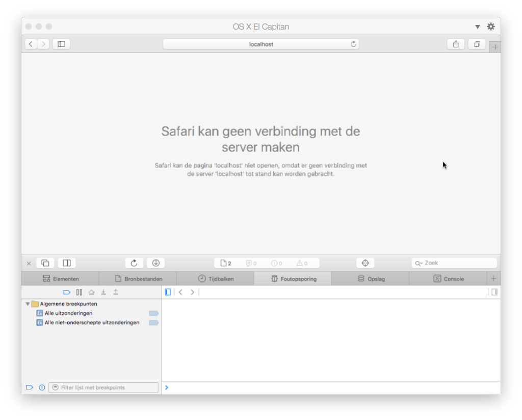Detach inspector into separate window
Viewport: 522px width, 420px height.
tap(45, 263)
